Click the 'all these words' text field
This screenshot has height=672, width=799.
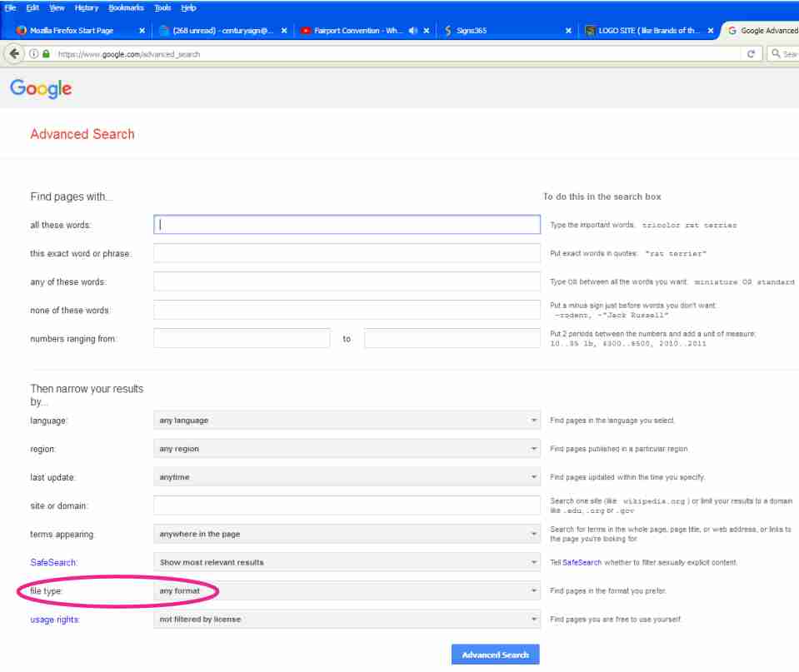[x=347, y=225]
